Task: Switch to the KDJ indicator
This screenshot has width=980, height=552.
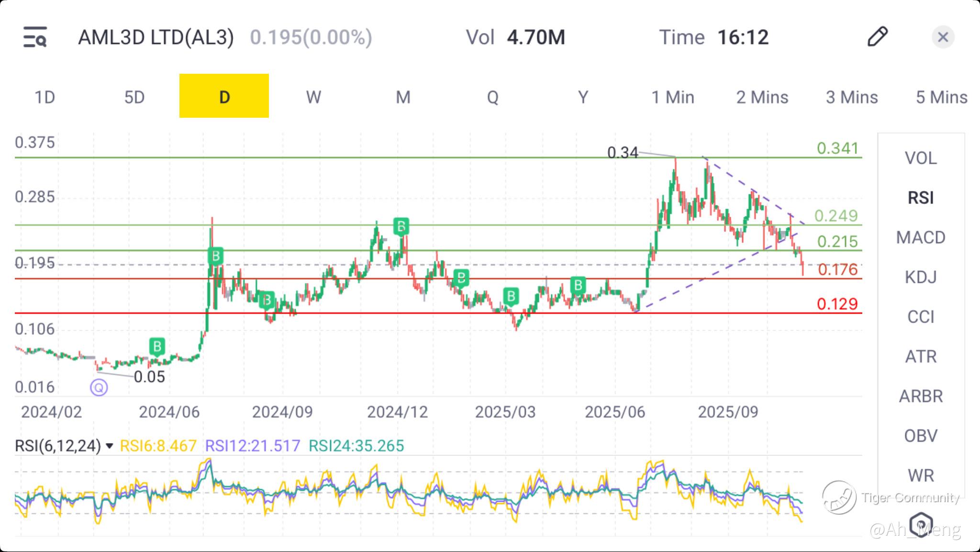Action: (920, 277)
